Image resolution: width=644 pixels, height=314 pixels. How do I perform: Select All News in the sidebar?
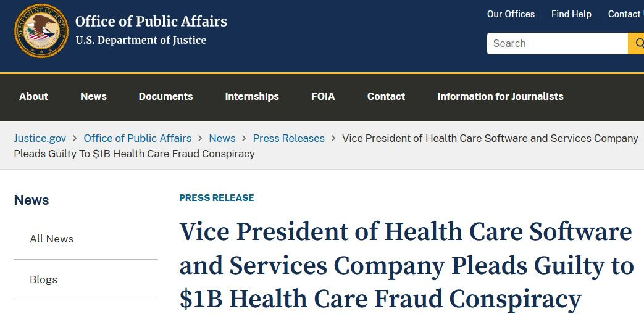coord(51,239)
